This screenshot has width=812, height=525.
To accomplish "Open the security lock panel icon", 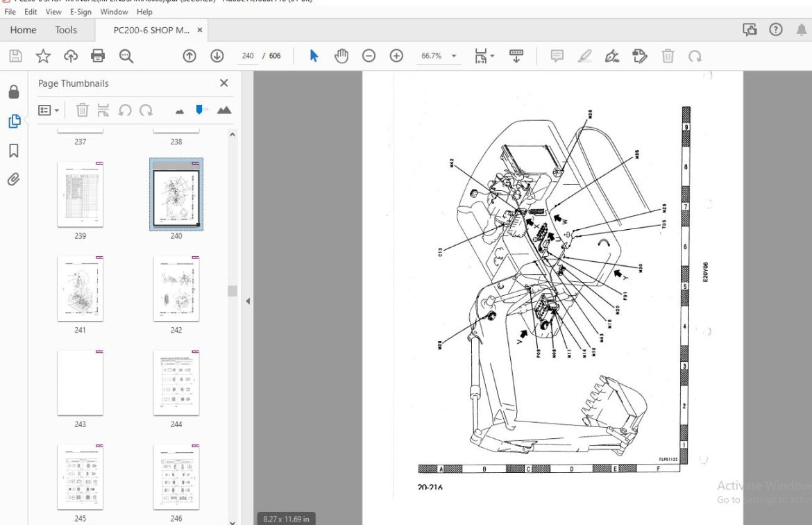I will click(14, 92).
